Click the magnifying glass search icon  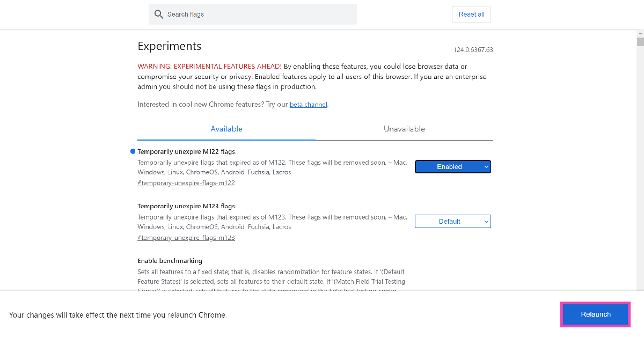158,14
